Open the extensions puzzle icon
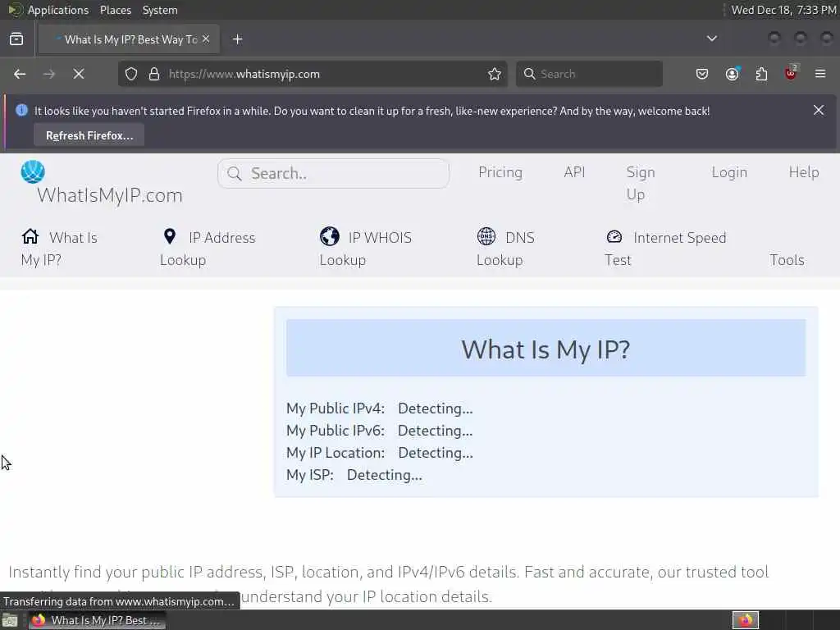Viewport: 840px width, 630px height. (761, 74)
